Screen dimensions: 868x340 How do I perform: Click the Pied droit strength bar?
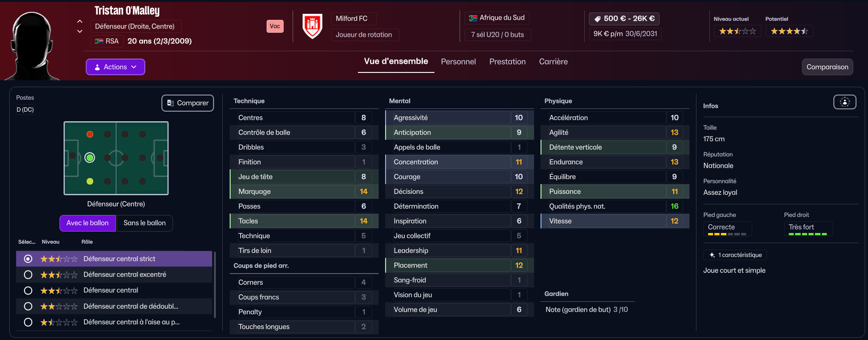(808, 234)
